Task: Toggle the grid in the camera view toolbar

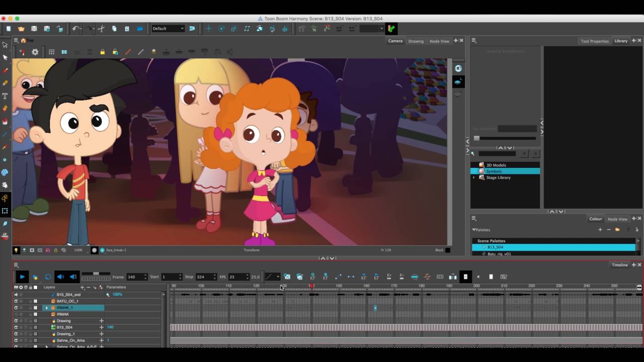Action: [x=52, y=52]
